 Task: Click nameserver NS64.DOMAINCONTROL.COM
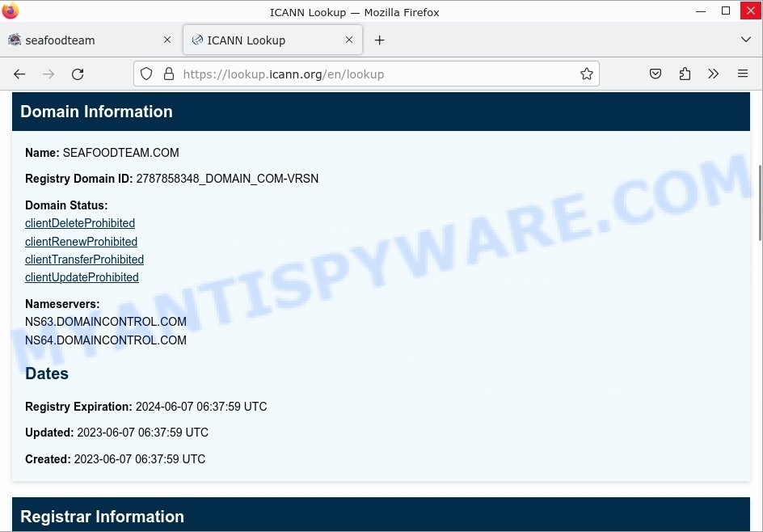click(x=106, y=340)
